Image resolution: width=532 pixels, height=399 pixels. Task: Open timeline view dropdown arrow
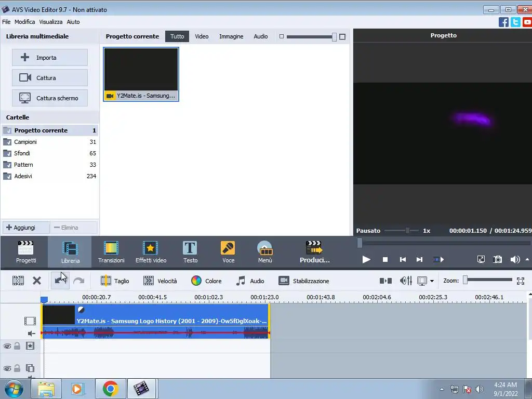click(x=432, y=281)
